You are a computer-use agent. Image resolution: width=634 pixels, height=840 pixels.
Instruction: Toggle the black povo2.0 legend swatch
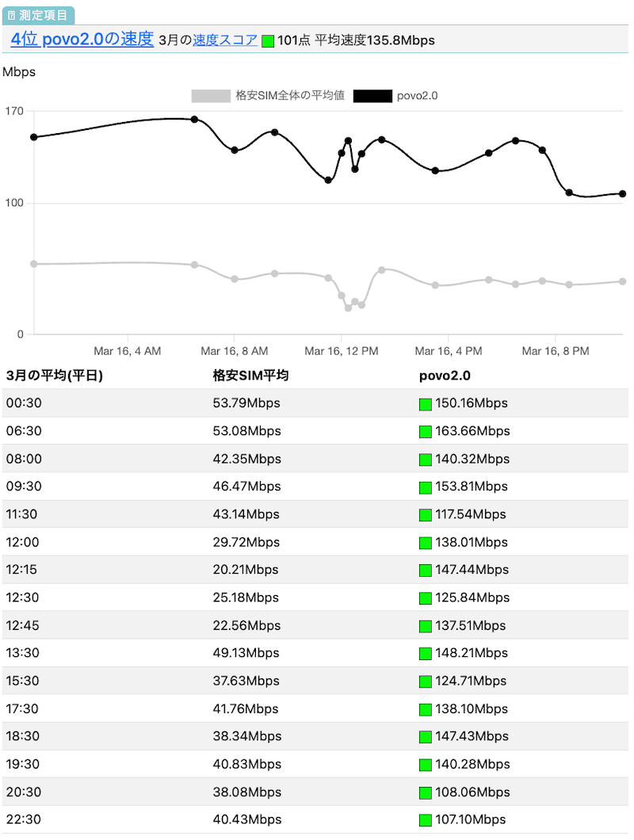click(372, 96)
